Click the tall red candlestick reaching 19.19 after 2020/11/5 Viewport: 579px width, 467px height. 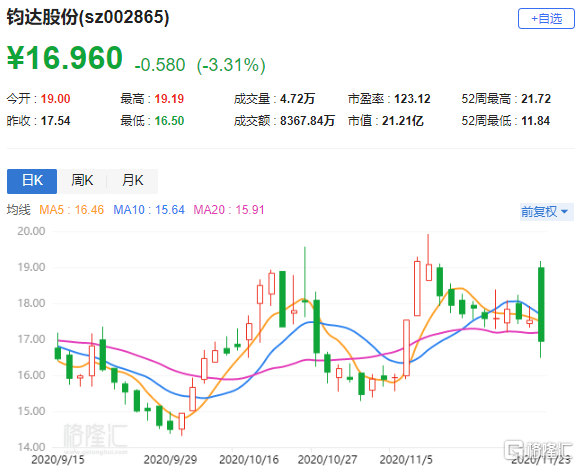(417, 288)
